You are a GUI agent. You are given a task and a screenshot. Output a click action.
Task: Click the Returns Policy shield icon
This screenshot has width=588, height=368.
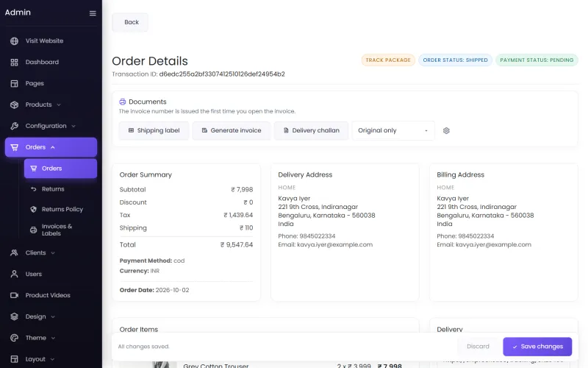click(33, 209)
